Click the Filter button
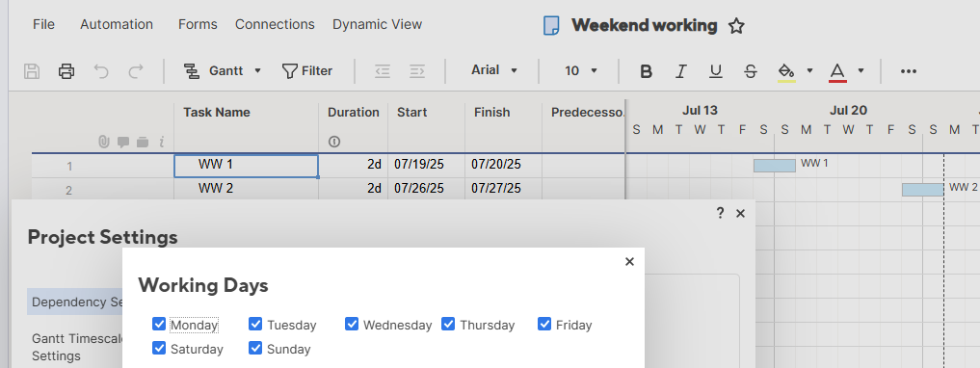The height and width of the screenshot is (368, 980). pos(307,71)
